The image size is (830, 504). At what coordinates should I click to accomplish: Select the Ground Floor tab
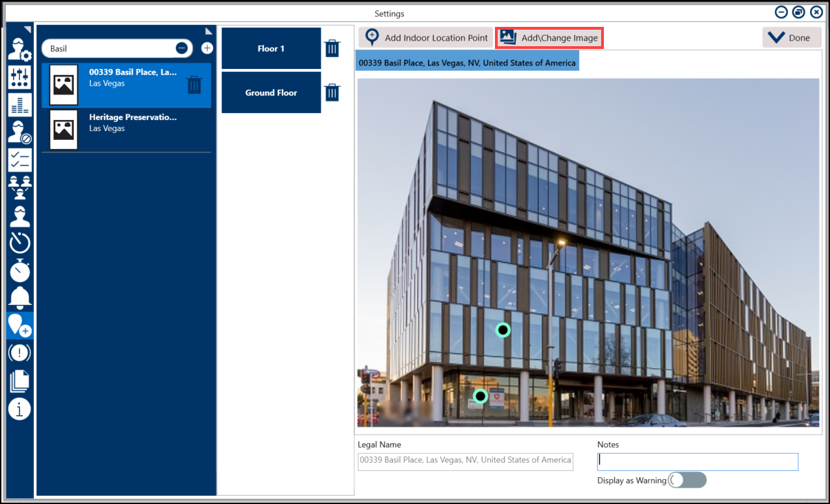point(271,92)
